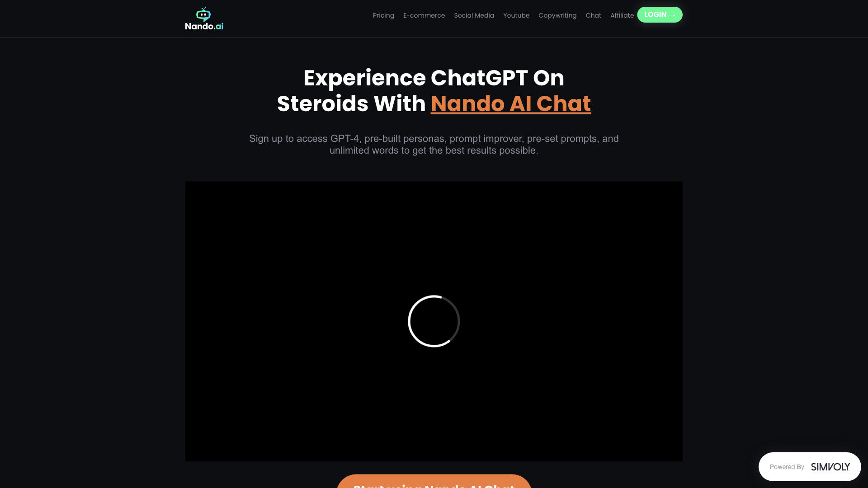Click the Pricing menu item
The height and width of the screenshot is (488, 868).
point(383,15)
